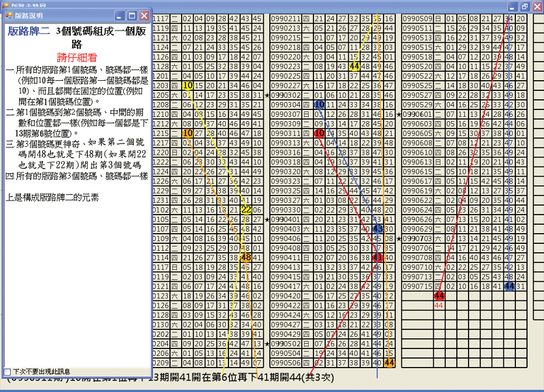Select draw period 0990502

pos(286,344)
